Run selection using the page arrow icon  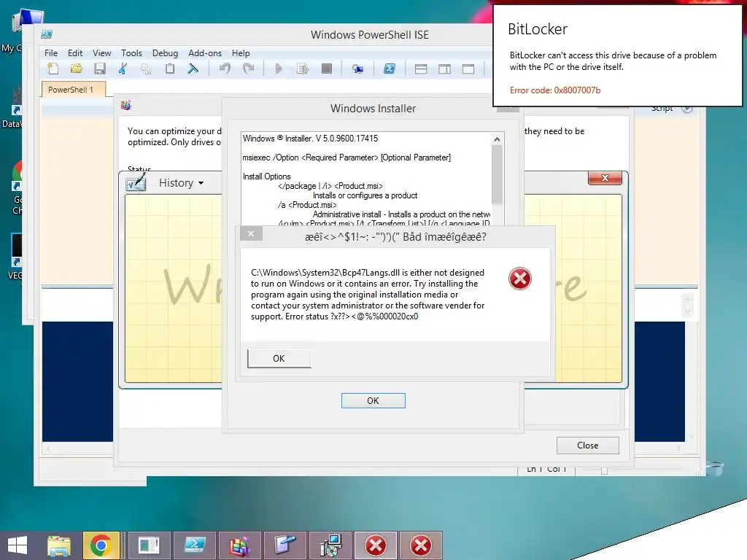[303, 69]
